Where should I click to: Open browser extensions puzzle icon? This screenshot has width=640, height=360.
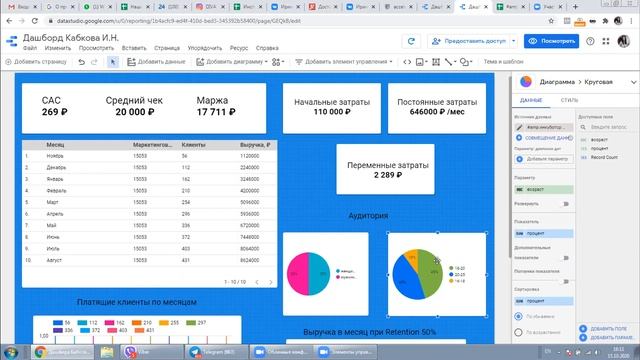[x=605, y=21]
